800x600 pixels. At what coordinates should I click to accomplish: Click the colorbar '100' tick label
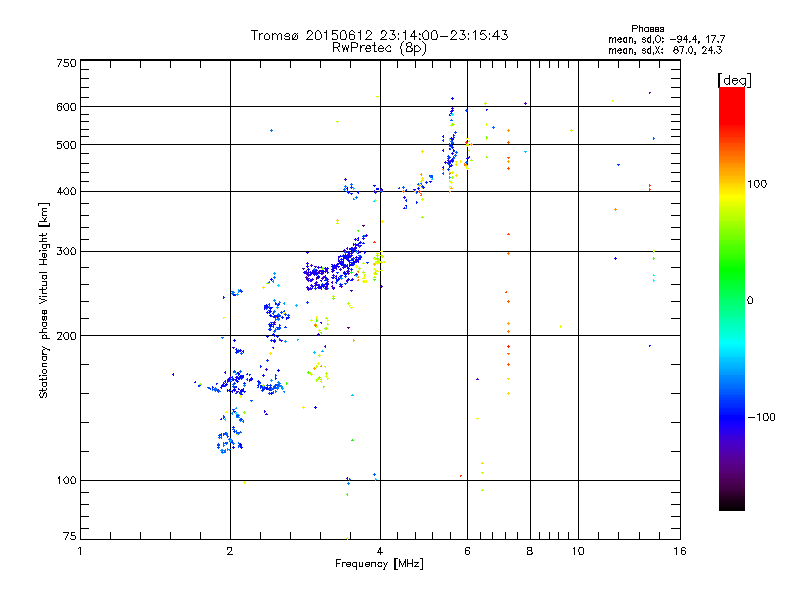tap(757, 184)
